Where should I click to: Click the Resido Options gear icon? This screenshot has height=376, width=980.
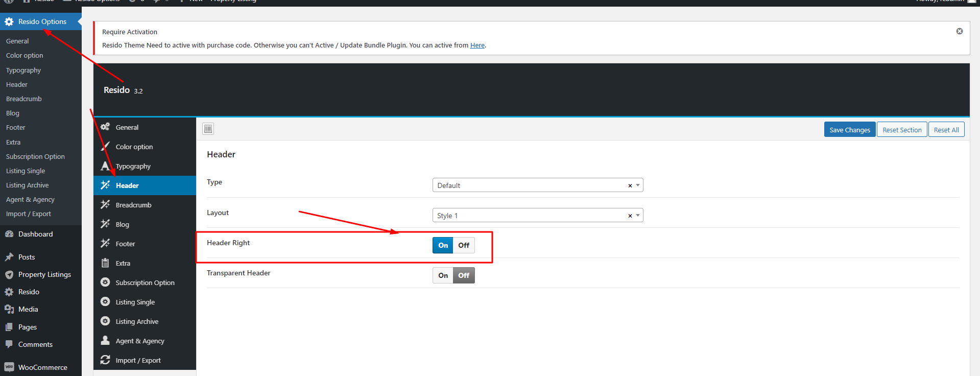[x=9, y=21]
